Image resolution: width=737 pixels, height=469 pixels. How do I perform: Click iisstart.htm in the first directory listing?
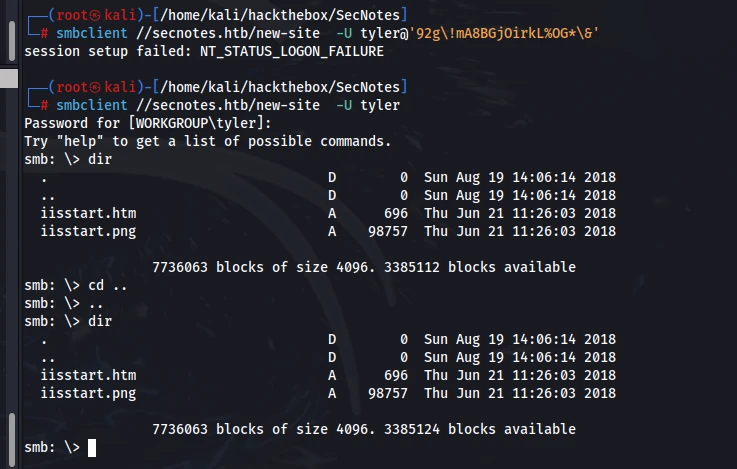coord(88,213)
